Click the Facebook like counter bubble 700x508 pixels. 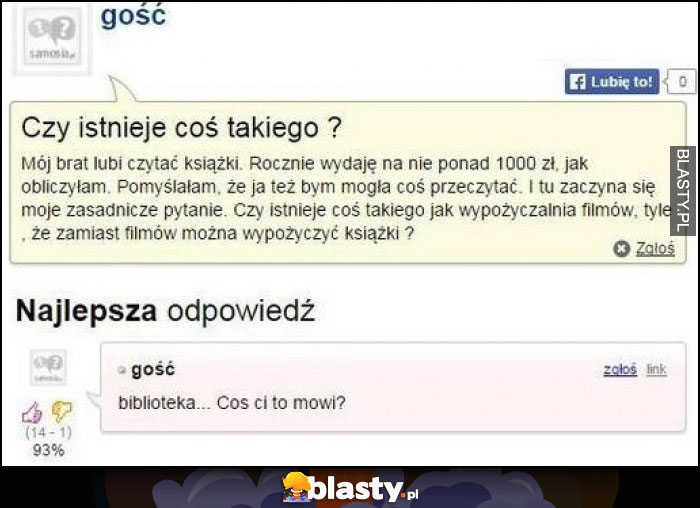pyautogui.click(x=681, y=82)
